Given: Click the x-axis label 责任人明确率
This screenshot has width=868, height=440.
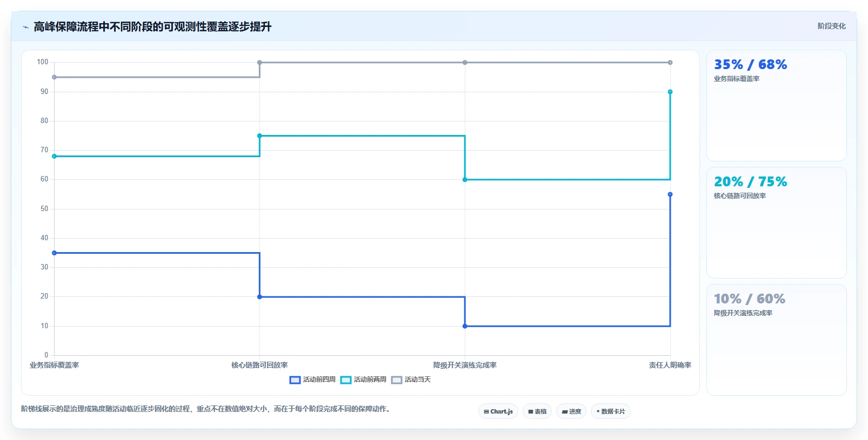Looking at the screenshot, I should point(670,365).
